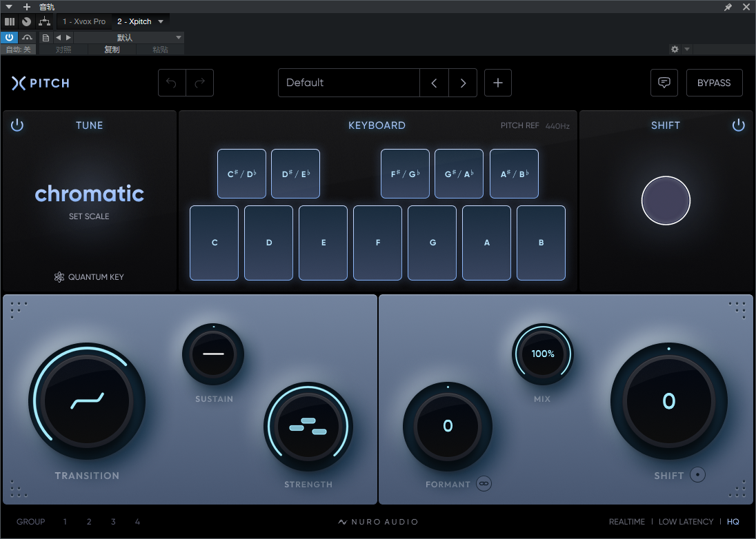756x539 pixels.
Task: Switch to the 2 - Xpitch tab
Action: [135, 21]
